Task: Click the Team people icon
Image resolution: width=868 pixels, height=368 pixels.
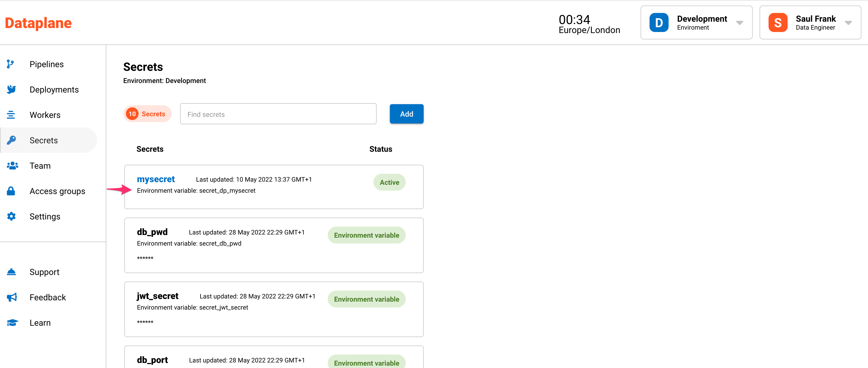Action: pos(12,166)
